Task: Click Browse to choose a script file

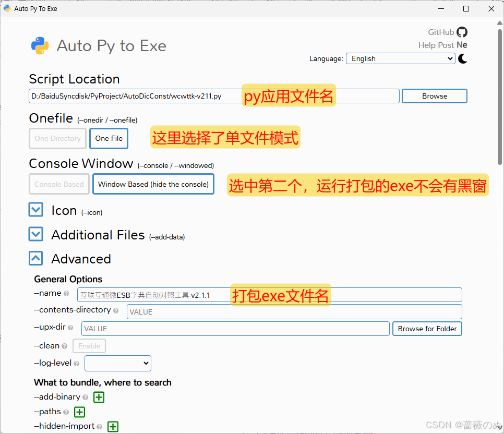Action: pos(434,96)
